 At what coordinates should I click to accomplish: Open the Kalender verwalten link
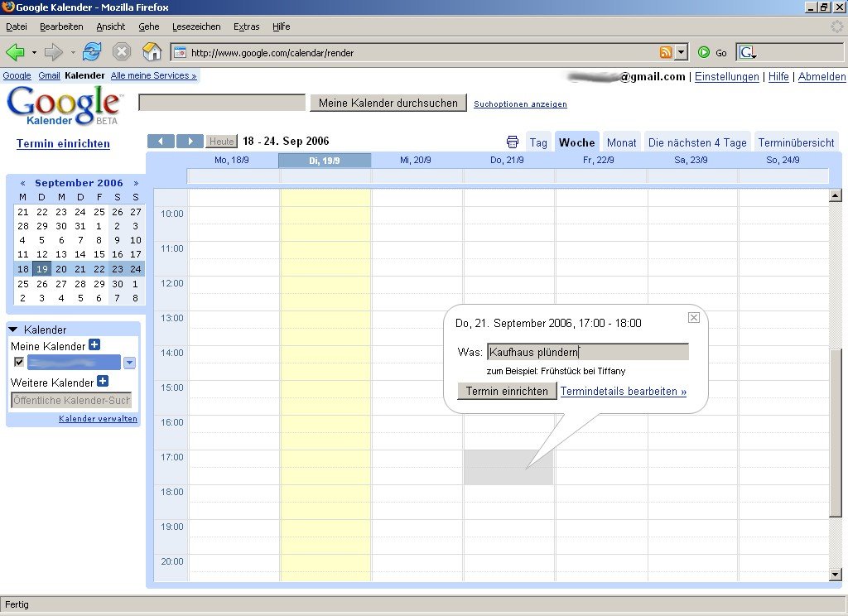pyautogui.click(x=98, y=419)
